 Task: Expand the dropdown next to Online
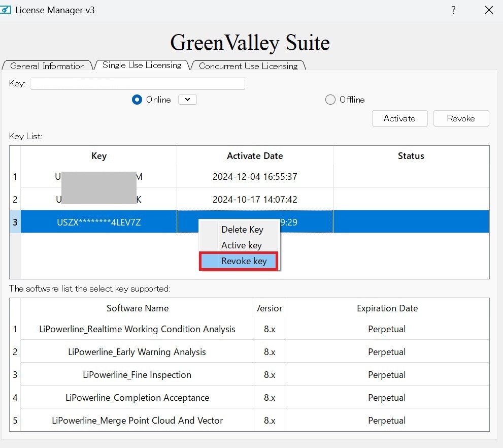(187, 100)
